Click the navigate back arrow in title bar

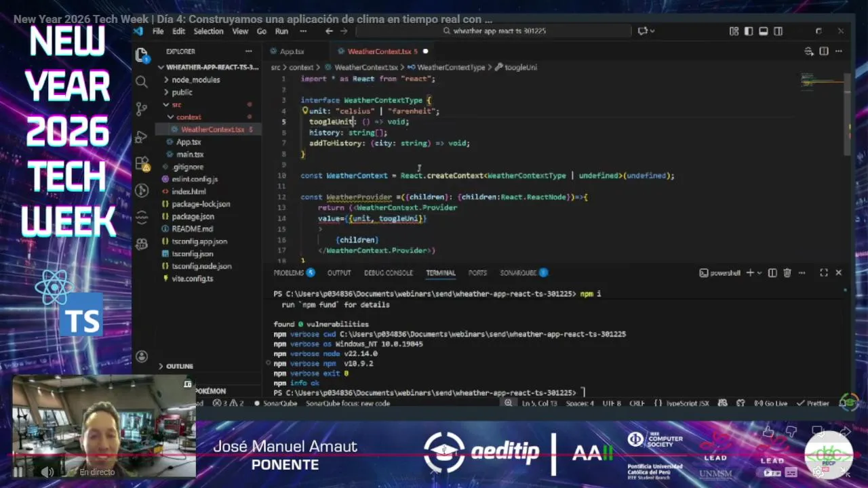click(329, 31)
